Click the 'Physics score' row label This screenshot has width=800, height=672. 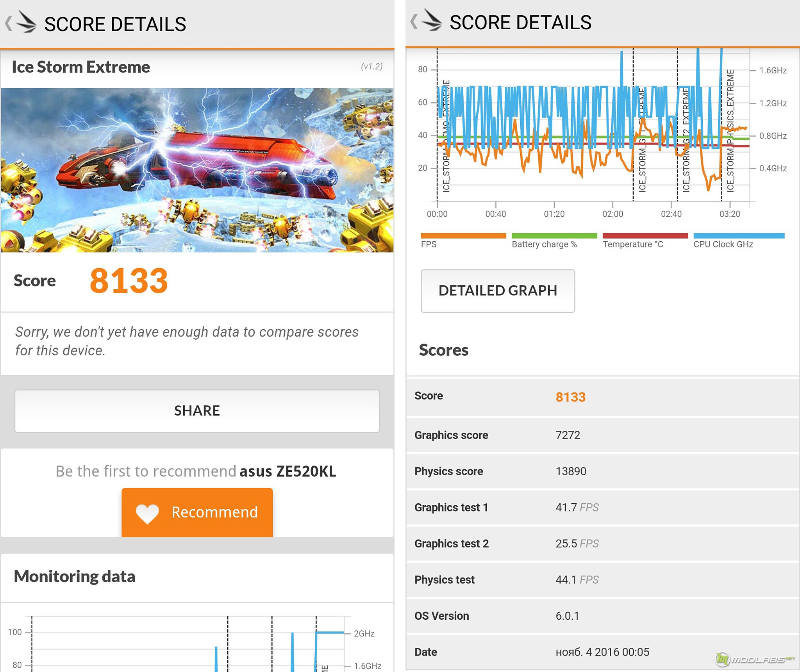[x=448, y=471]
